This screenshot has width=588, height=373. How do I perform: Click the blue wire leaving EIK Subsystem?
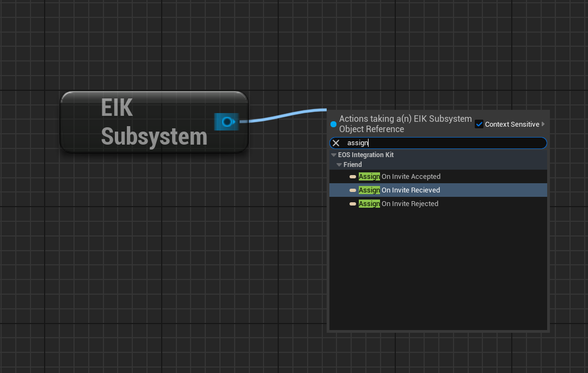pos(283,116)
